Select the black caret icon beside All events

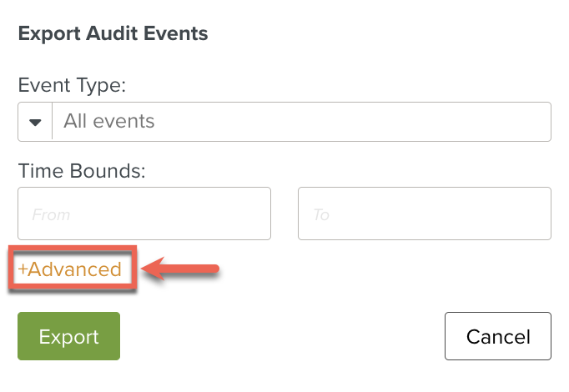pyautogui.click(x=35, y=122)
